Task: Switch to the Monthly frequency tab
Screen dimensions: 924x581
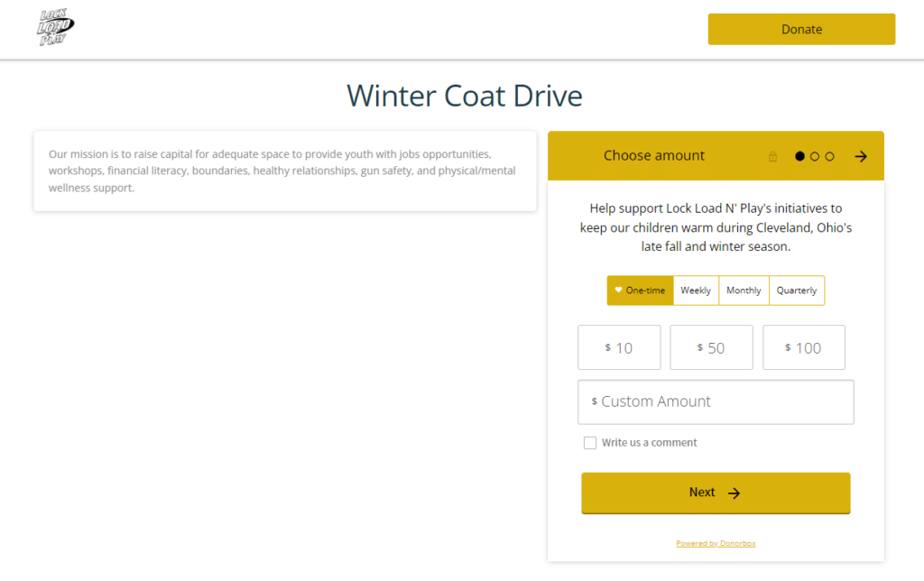Action: (743, 290)
